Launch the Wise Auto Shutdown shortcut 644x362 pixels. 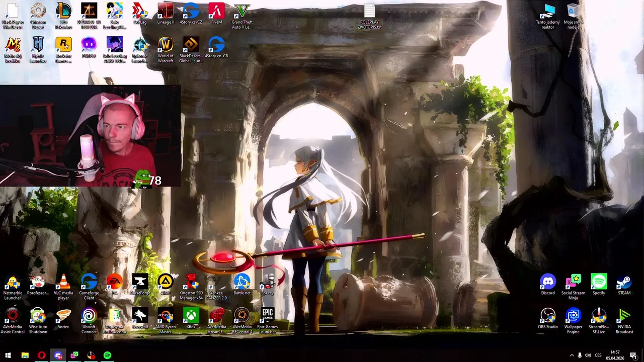click(x=38, y=321)
